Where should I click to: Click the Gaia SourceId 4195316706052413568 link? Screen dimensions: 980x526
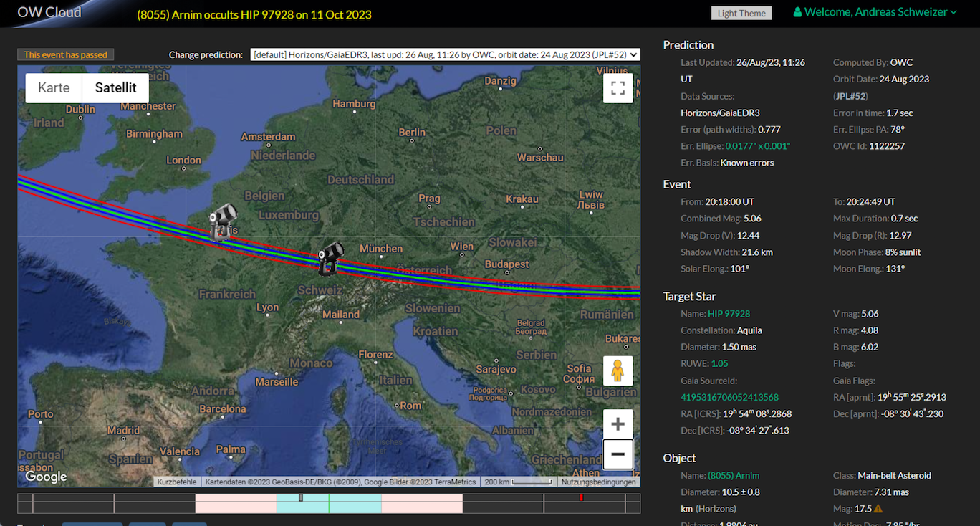coord(729,397)
